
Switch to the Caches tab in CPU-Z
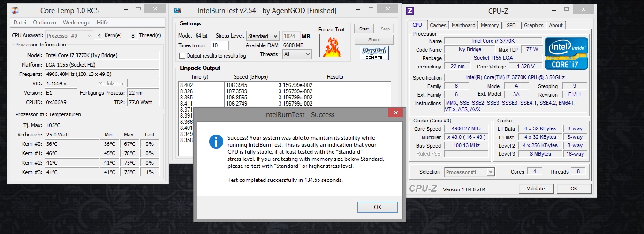tap(438, 25)
